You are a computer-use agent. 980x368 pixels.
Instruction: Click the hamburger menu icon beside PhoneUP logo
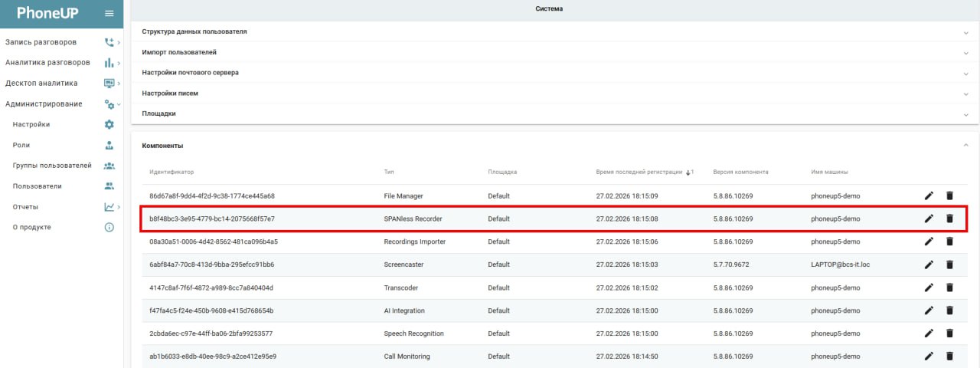point(109,14)
